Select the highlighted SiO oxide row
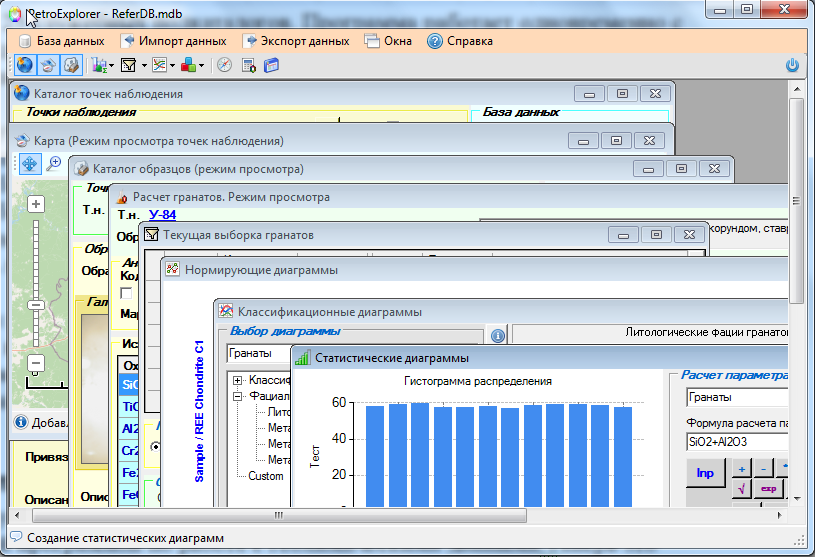This screenshot has width=815, height=557. point(129,385)
